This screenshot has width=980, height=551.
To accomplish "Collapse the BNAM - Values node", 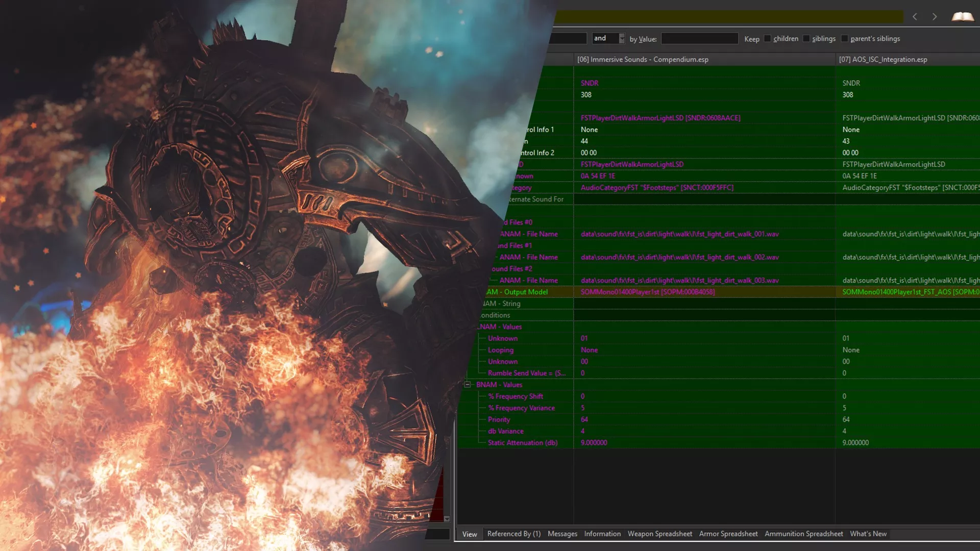I will [x=467, y=385].
